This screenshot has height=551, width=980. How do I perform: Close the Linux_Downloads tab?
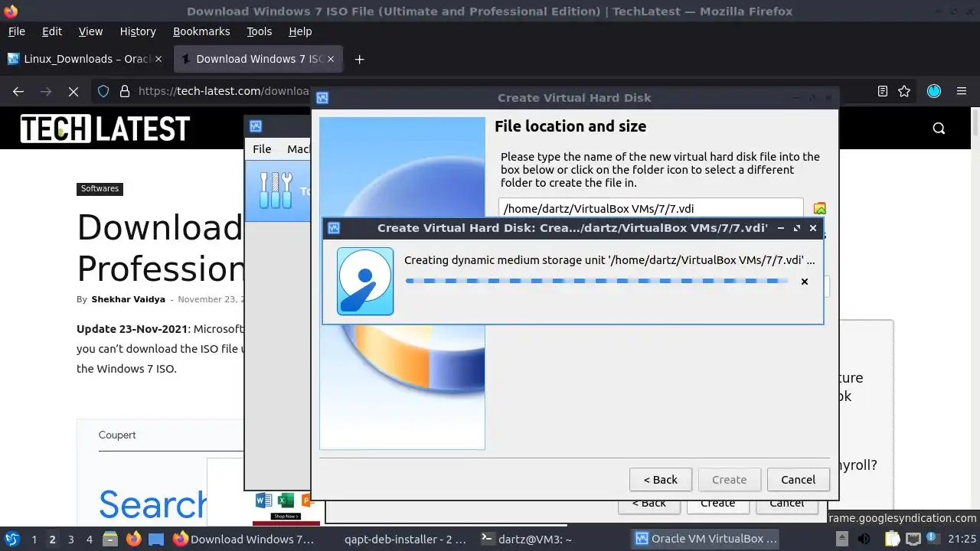click(x=158, y=59)
